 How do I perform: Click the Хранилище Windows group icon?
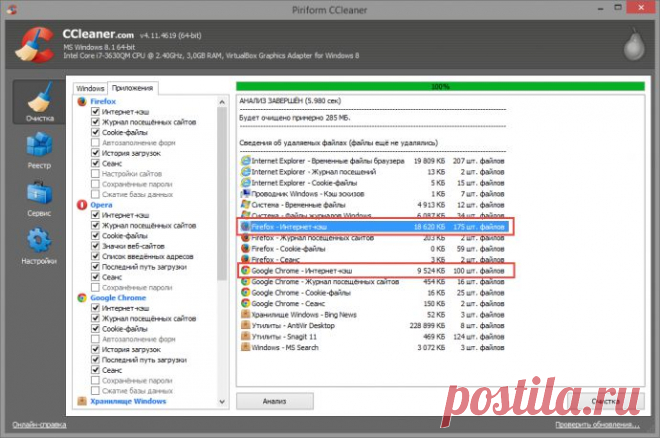pos(82,401)
